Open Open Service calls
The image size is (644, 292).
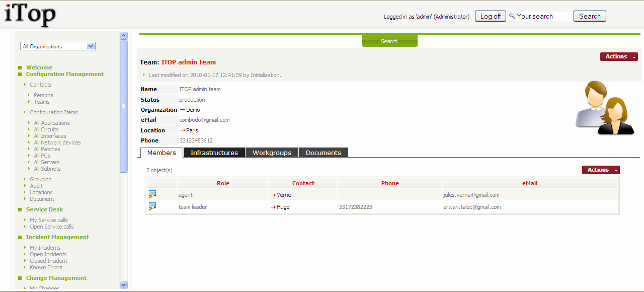[x=52, y=227]
